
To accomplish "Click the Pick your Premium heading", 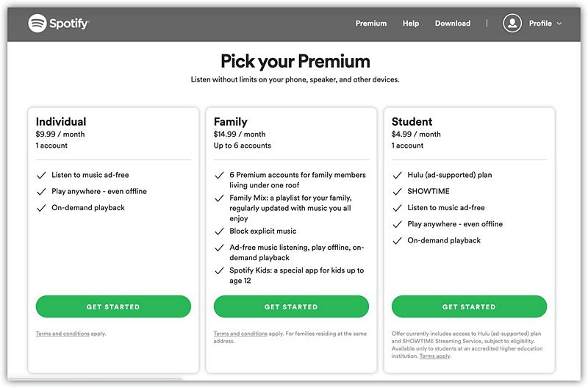I will pyautogui.click(x=295, y=61).
